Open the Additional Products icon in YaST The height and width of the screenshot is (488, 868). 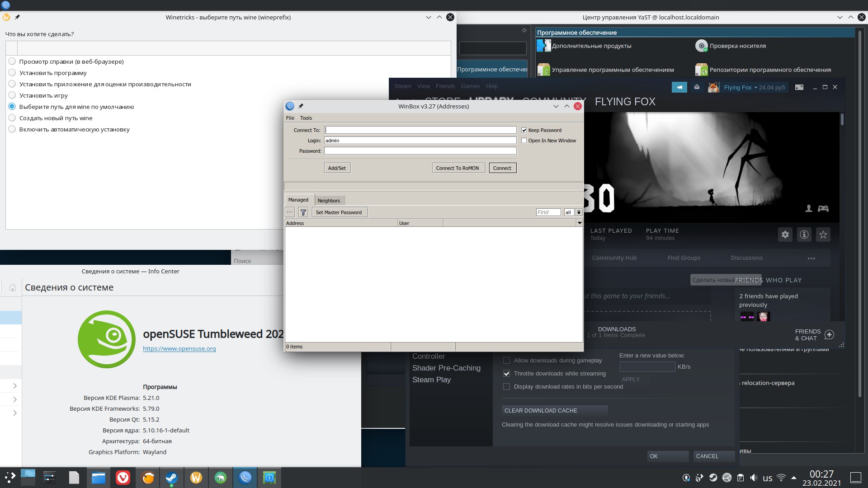click(x=544, y=46)
